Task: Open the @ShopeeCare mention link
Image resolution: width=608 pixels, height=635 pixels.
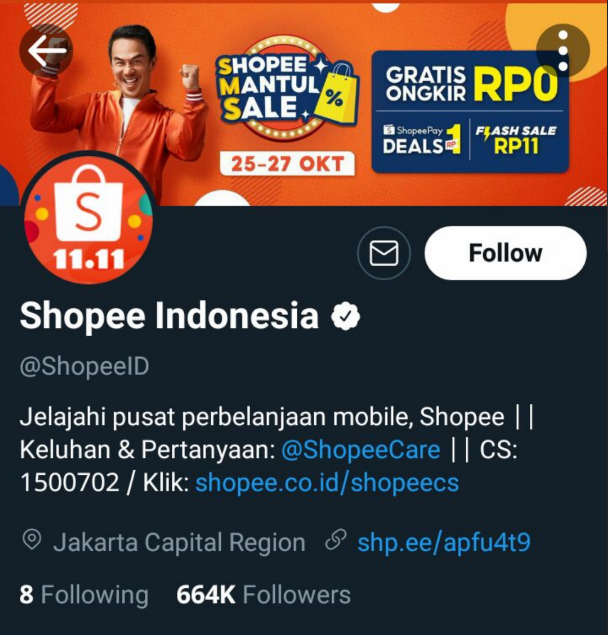Action: click(361, 450)
